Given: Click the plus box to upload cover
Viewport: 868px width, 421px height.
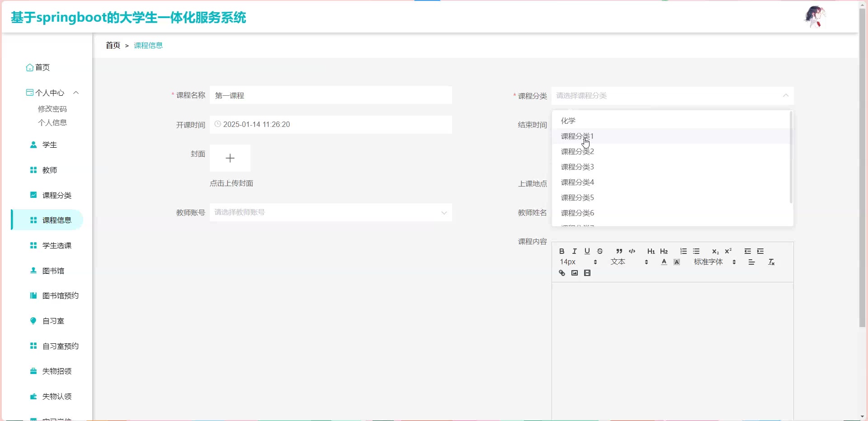Looking at the screenshot, I should point(230,158).
